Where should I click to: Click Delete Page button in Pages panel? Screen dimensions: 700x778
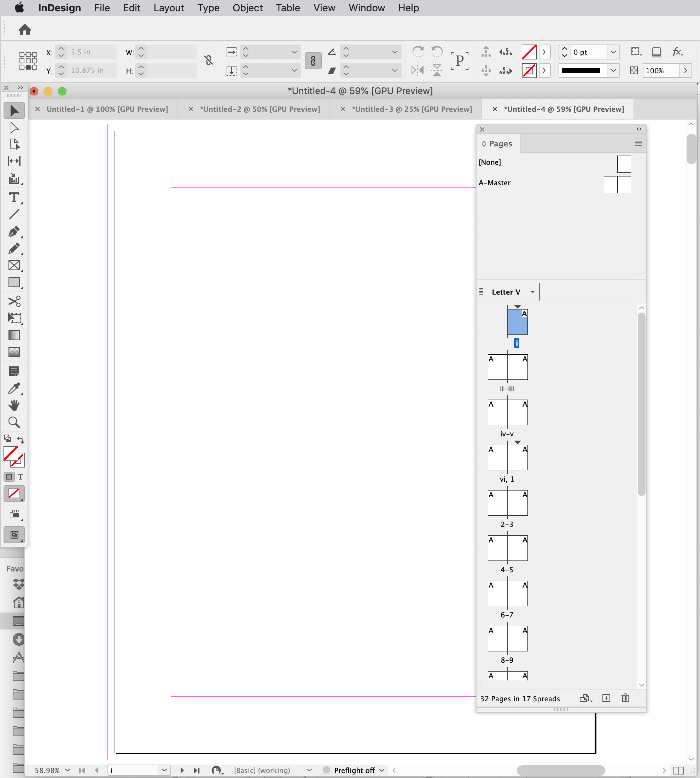[x=624, y=698]
